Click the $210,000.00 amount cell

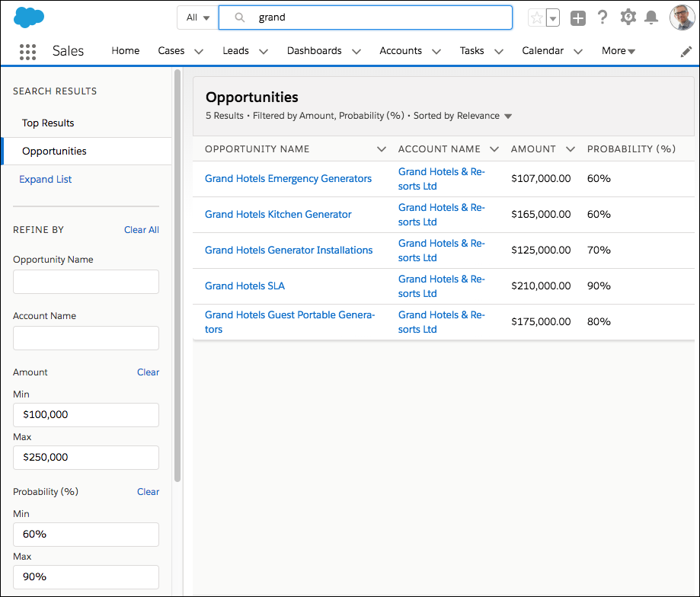click(x=541, y=286)
